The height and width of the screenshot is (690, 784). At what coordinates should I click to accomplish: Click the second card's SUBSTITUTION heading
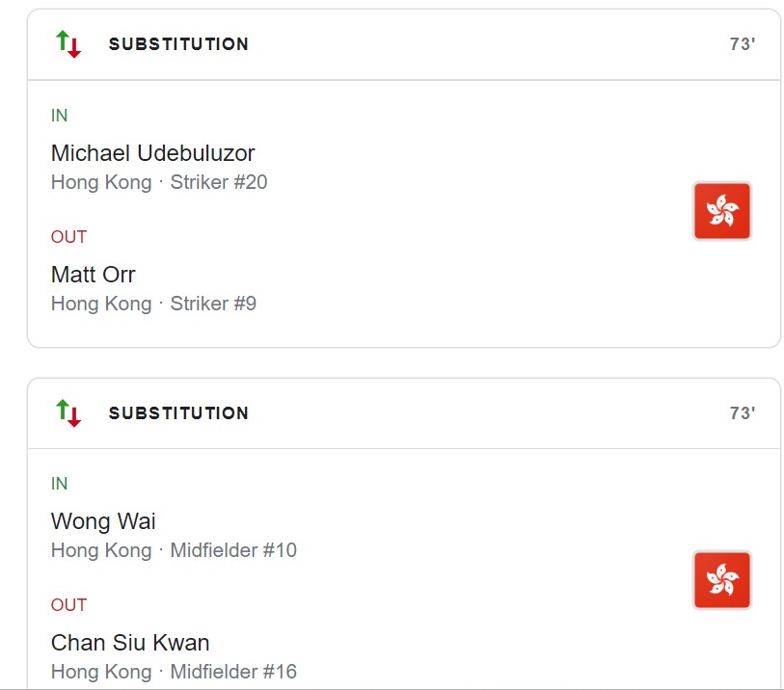(x=178, y=413)
